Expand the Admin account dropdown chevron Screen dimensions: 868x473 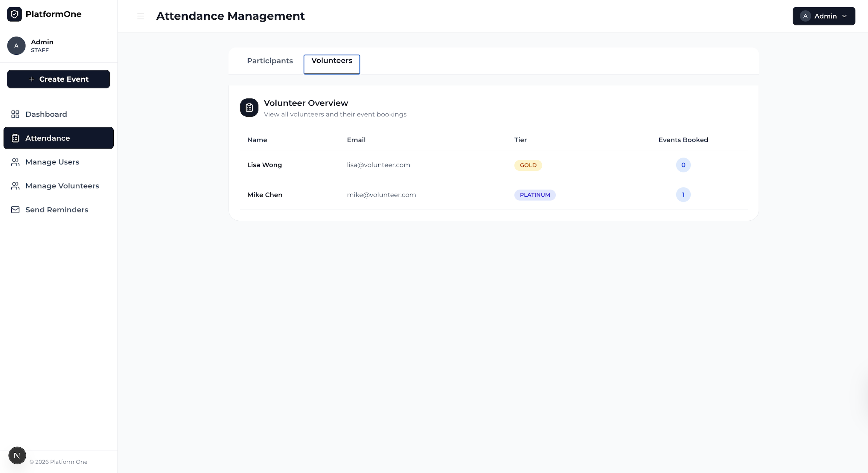(x=844, y=16)
